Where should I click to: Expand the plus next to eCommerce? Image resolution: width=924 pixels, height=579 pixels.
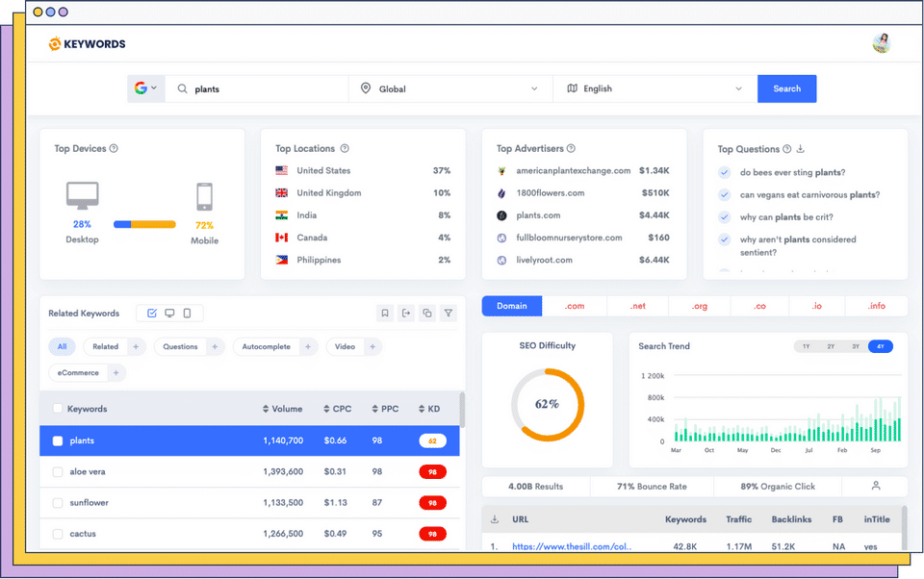click(116, 373)
